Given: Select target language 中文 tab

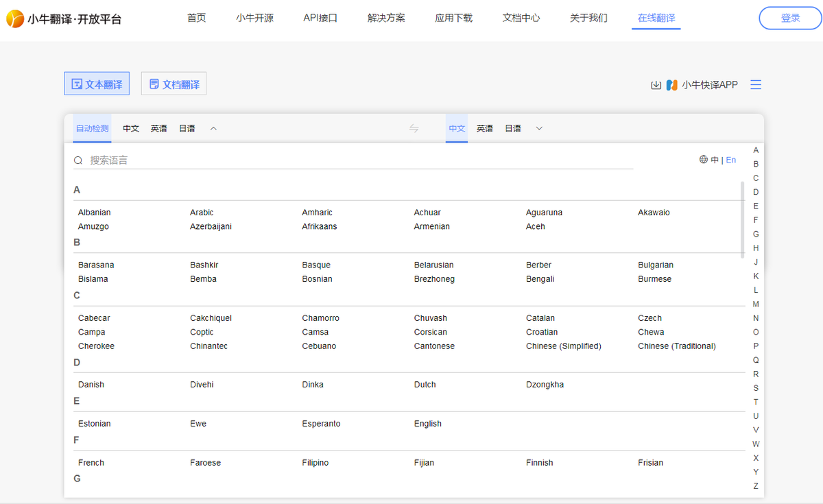Looking at the screenshot, I should [x=457, y=128].
